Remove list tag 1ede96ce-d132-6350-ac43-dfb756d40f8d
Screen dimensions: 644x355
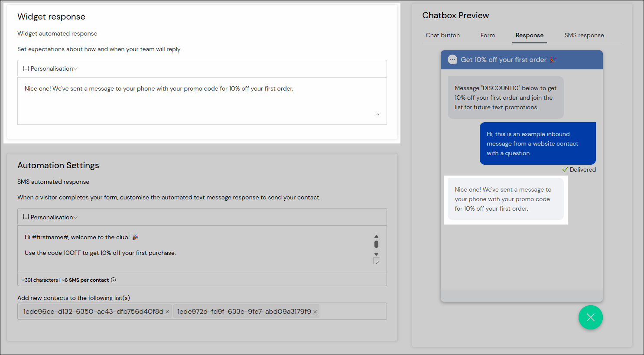(167, 312)
